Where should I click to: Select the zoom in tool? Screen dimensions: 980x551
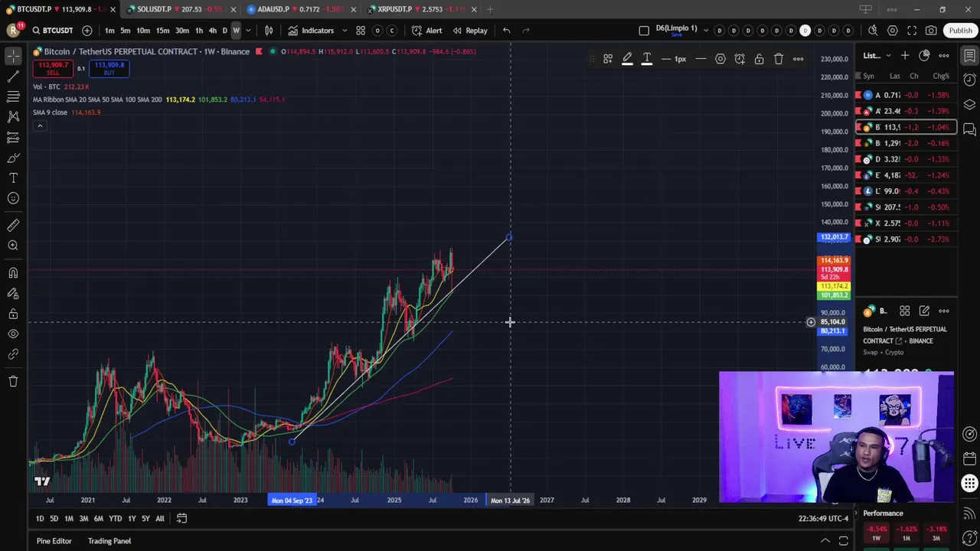(13, 246)
